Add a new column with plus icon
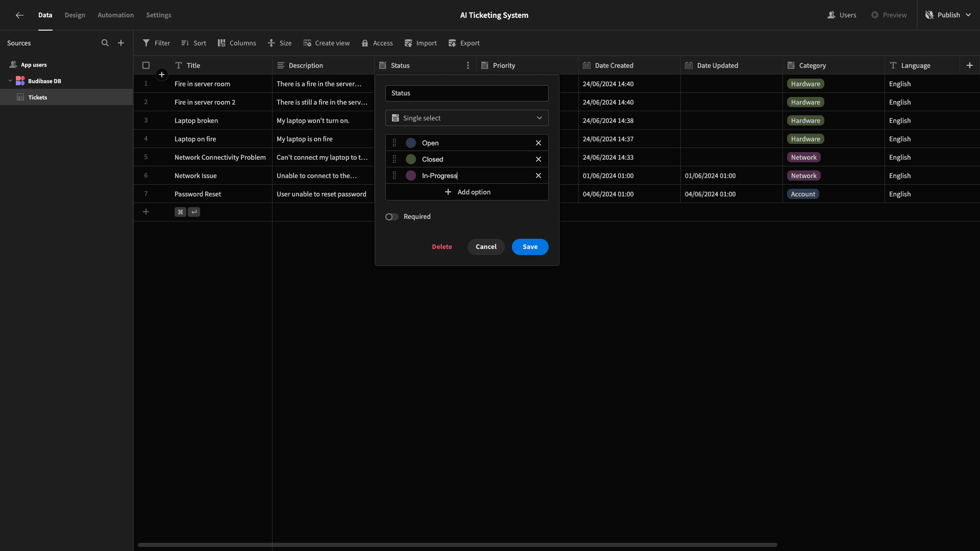Image resolution: width=980 pixels, height=551 pixels. 970,65
